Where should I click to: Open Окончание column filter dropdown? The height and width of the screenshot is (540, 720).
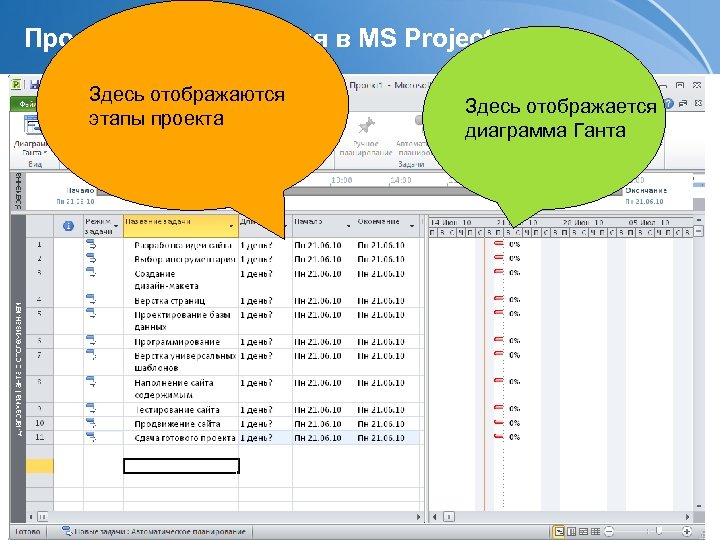click(412, 226)
